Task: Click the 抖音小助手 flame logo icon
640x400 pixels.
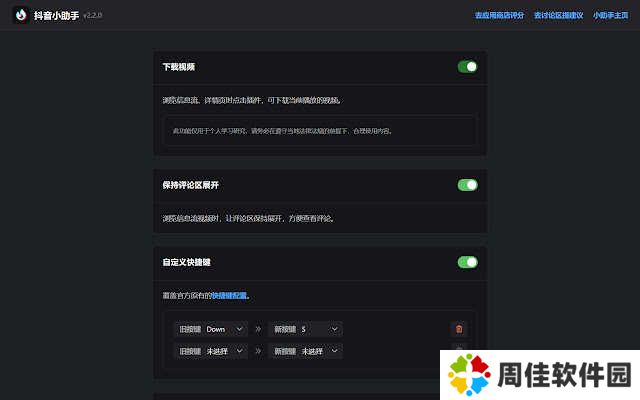Action: coord(20,15)
